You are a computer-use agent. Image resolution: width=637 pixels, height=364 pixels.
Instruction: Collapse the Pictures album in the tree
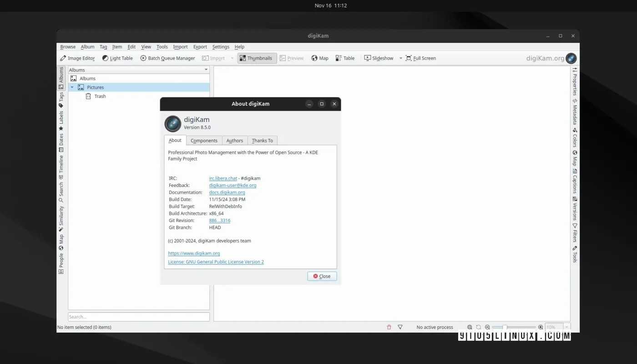coord(72,87)
